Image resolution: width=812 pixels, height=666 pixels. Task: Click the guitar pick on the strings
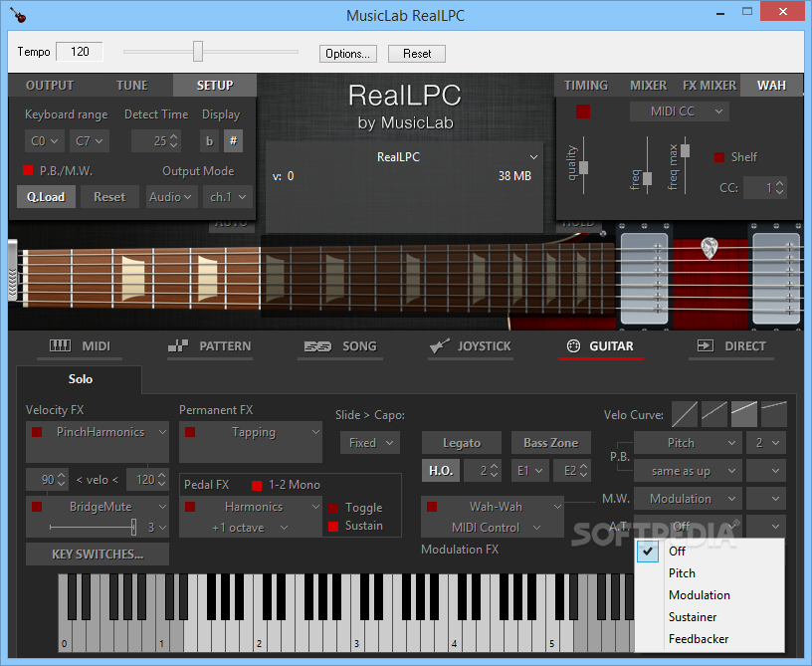tap(709, 248)
